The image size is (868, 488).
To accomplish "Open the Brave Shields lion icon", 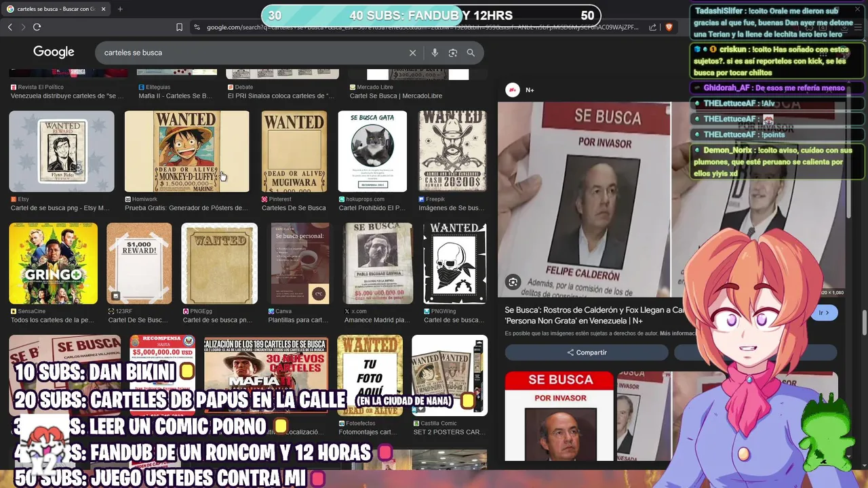I will [669, 27].
